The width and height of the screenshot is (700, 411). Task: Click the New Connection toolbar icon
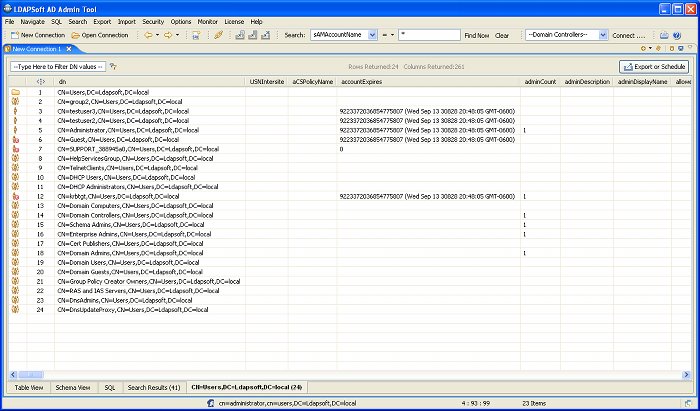12,35
